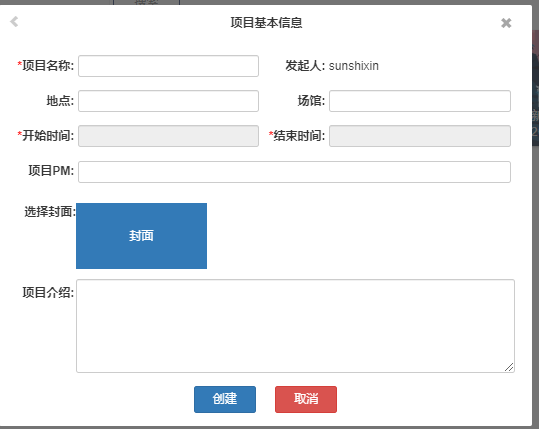Screen dimensions: 539x429
Task: Click the 开始时间 required label
Action: [x=46, y=135]
